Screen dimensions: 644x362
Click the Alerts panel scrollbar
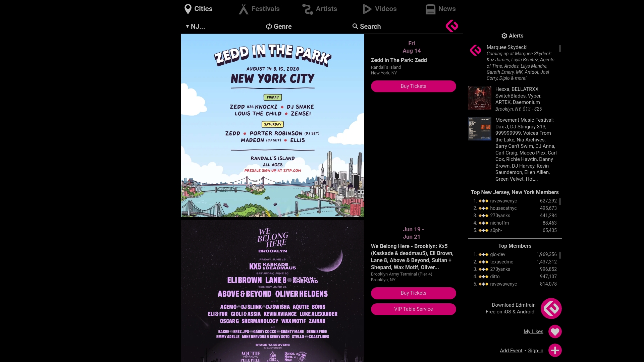[x=560, y=49]
